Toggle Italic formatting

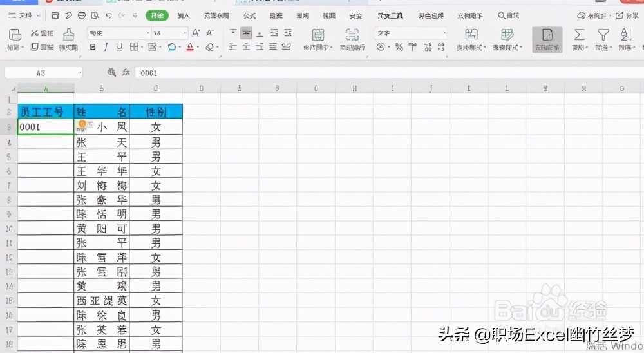[x=106, y=47]
